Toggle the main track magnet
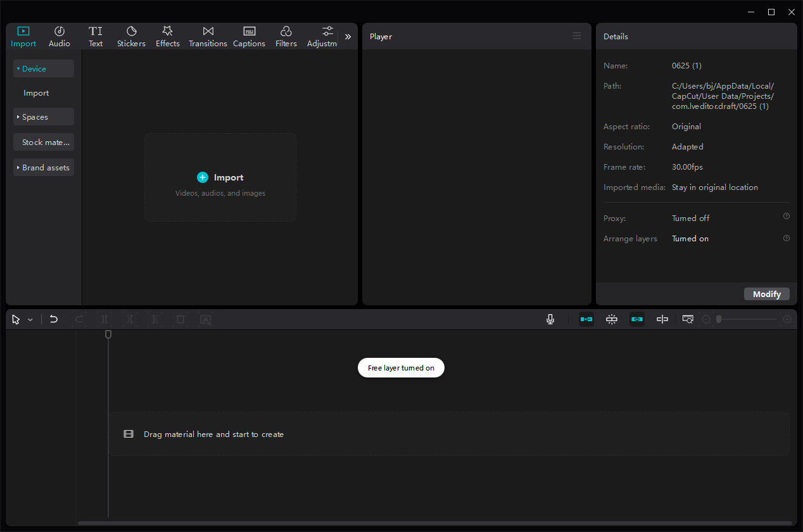The height and width of the screenshot is (532, 803). coord(586,319)
